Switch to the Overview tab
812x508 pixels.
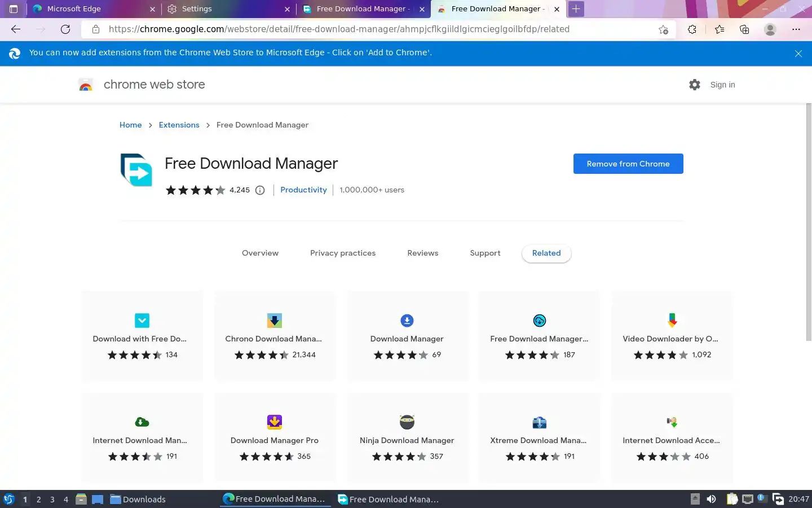260,253
